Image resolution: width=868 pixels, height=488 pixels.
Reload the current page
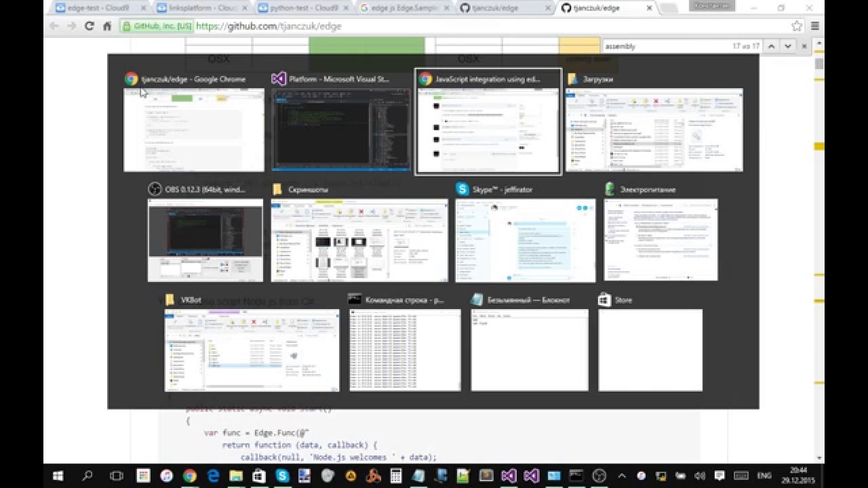(89, 26)
